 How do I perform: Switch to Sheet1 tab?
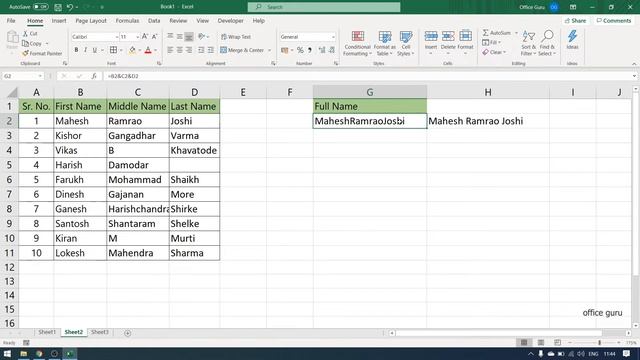(47, 332)
